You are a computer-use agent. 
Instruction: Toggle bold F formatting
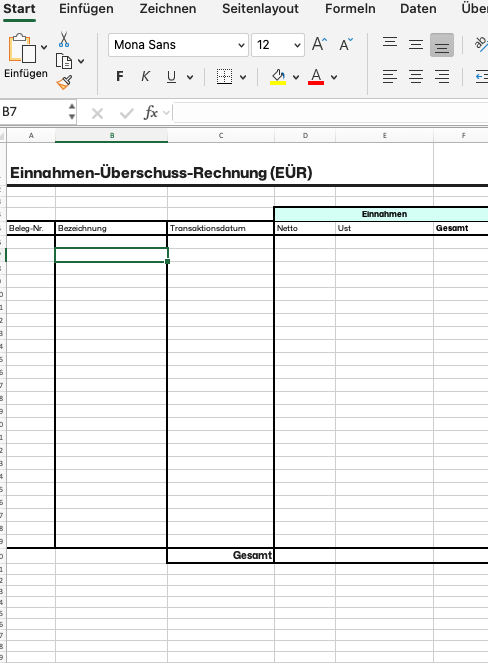120,77
